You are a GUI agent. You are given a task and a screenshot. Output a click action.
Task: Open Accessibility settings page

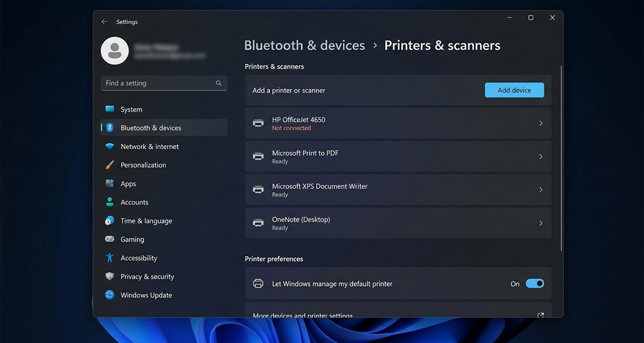[x=164, y=258]
